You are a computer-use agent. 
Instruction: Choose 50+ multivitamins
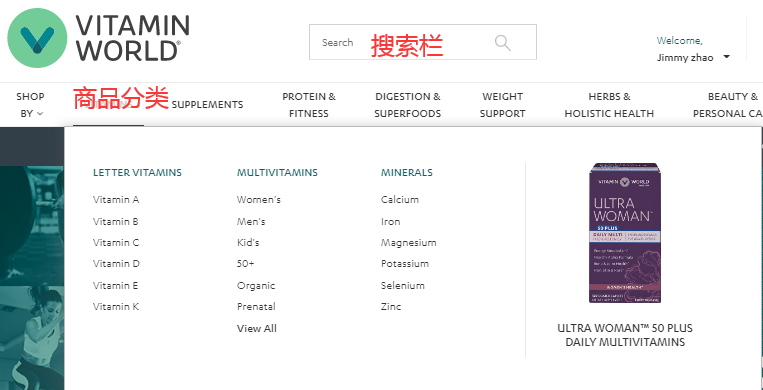pos(246,264)
